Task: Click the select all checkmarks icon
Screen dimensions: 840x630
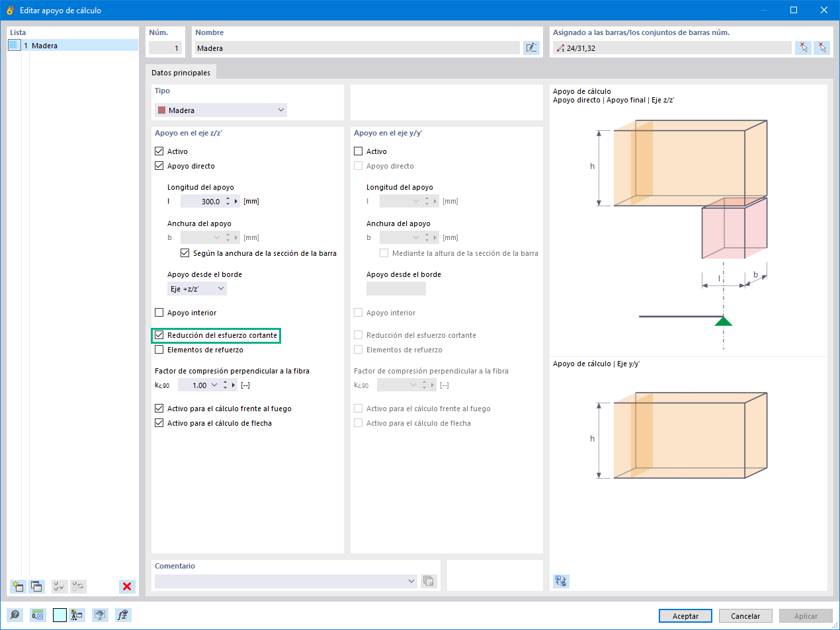Action: pos(59,586)
